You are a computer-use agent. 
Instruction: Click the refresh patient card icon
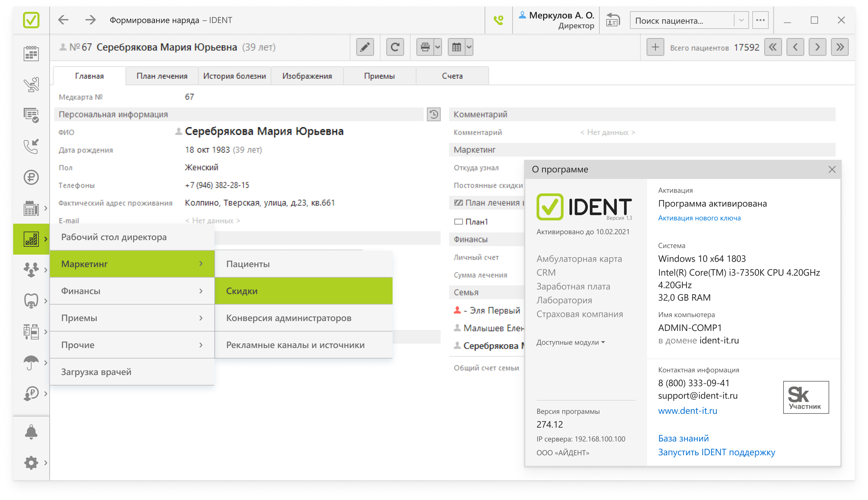(395, 47)
